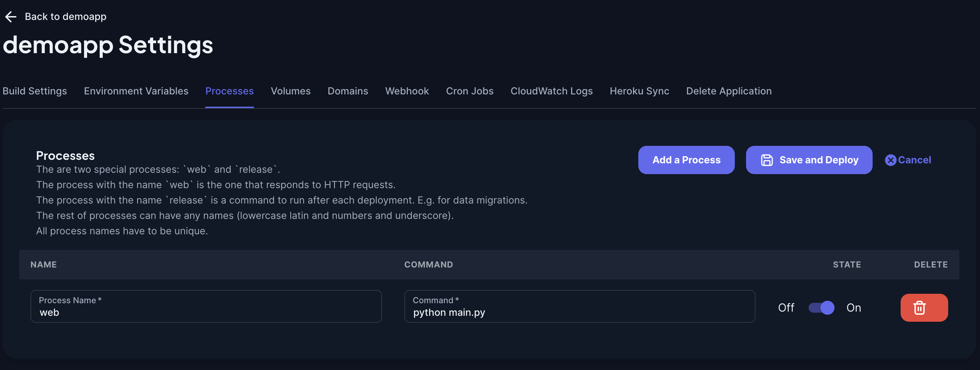This screenshot has width=980, height=370.
Task: Focus the Process Name input field
Action: coord(206,312)
